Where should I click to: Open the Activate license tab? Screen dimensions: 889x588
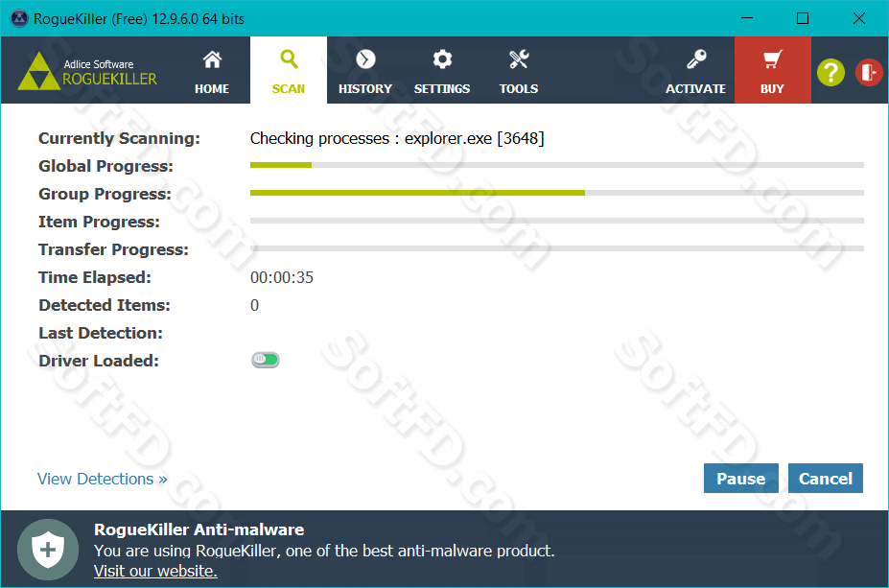click(x=695, y=70)
